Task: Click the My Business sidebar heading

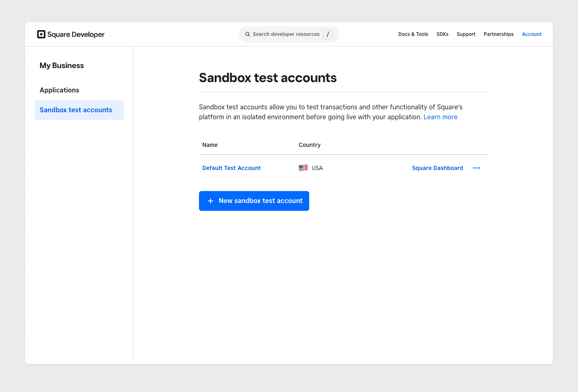Action: click(62, 66)
